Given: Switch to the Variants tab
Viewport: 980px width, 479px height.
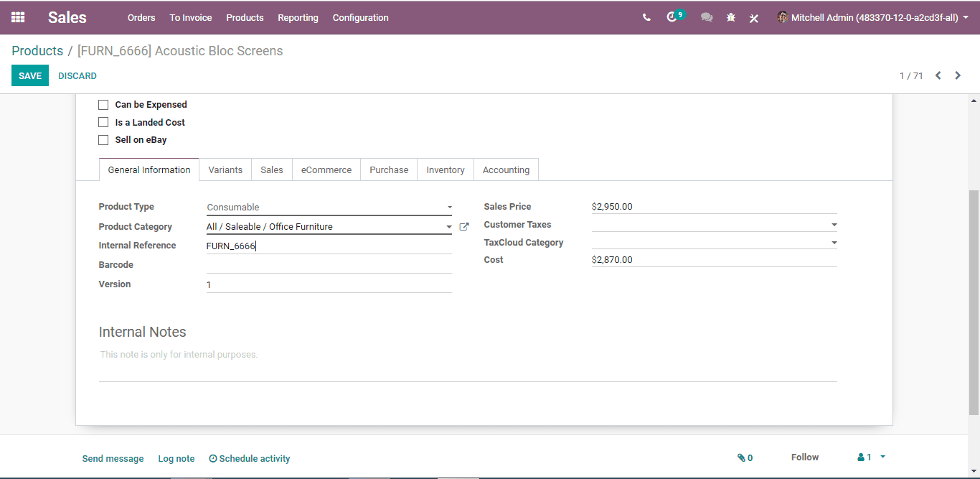Looking at the screenshot, I should (225, 169).
